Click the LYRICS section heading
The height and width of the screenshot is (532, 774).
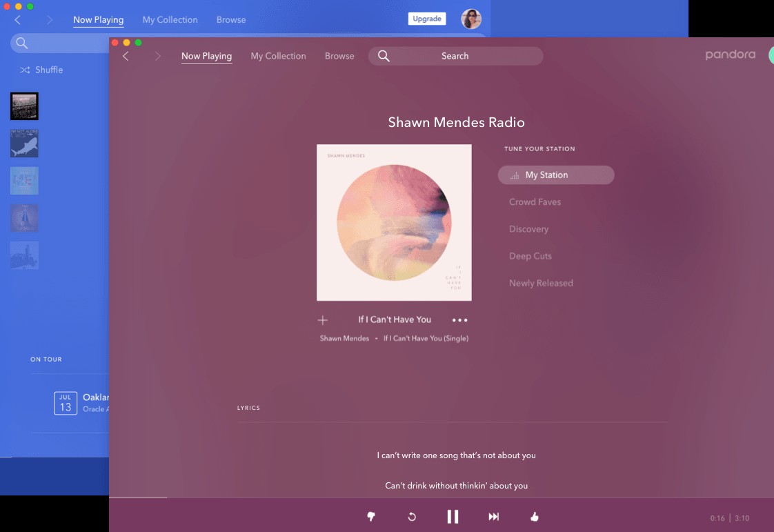[248, 408]
